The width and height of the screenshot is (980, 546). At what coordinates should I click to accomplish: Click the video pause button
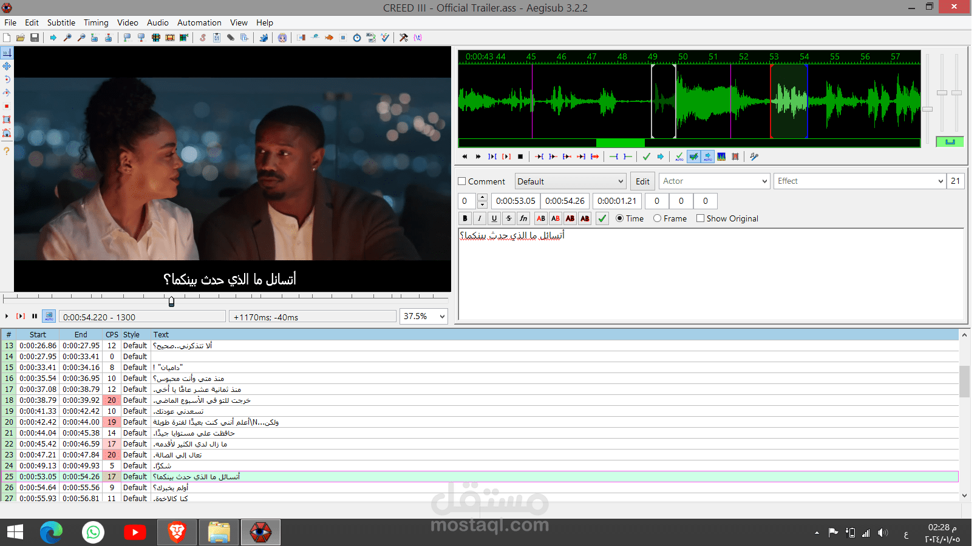click(x=35, y=316)
